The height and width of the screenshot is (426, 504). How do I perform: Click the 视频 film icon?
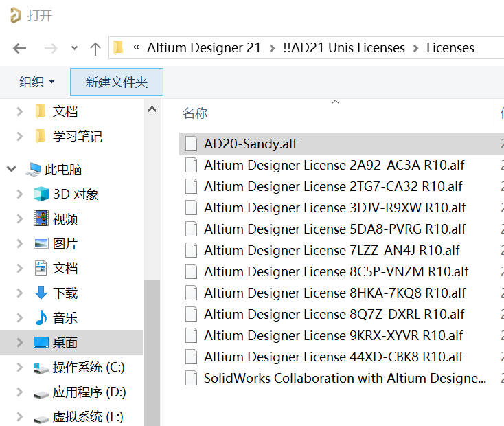(x=41, y=218)
